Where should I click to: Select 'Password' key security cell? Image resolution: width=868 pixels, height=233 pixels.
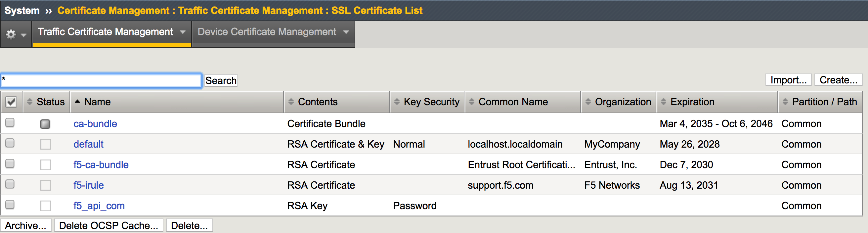pyautogui.click(x=414, y=206)
